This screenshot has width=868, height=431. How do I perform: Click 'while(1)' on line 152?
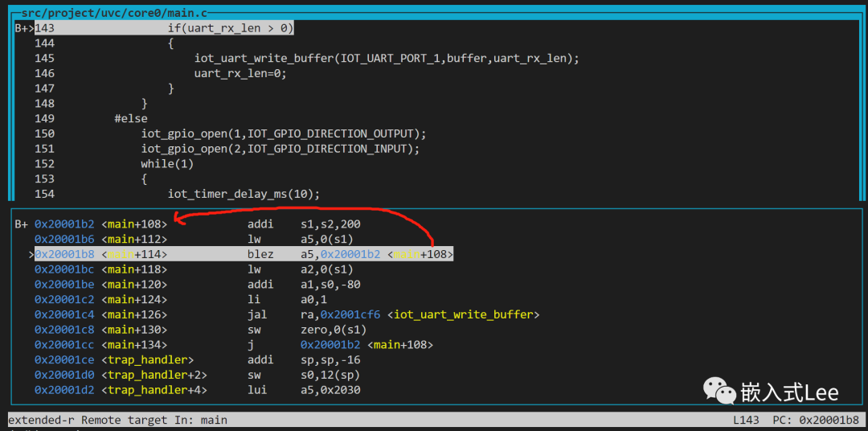coord(167,163)
